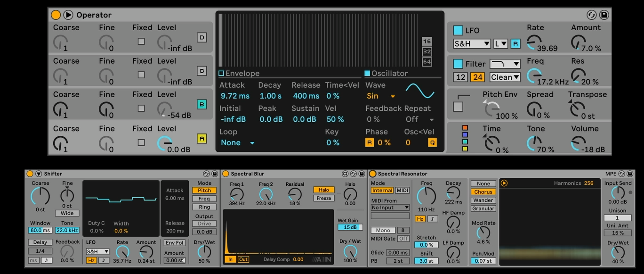
Task: Toggle the Operator Filter on/off square
Action: click(458, 64)
